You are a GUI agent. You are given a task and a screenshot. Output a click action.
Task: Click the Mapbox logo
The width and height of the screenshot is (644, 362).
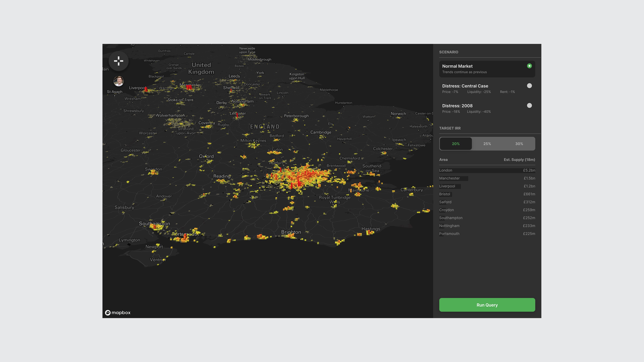[x=118, y=313]
